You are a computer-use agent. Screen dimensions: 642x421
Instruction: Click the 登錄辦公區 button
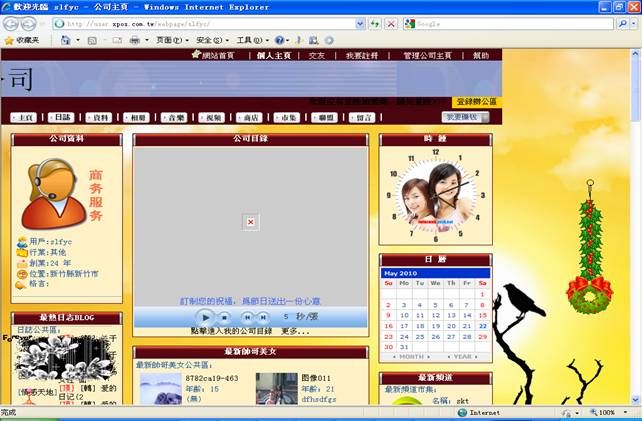click(476, 102)
